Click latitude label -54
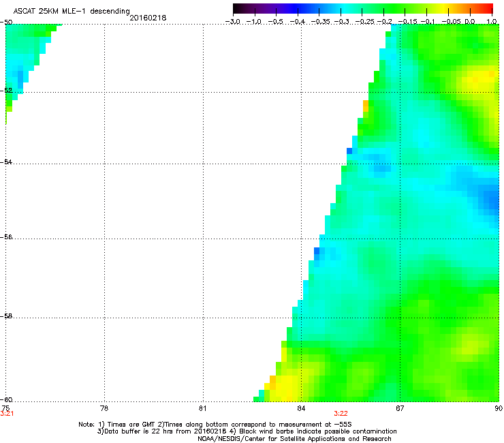The image size is (504, 443). [6, 162]
